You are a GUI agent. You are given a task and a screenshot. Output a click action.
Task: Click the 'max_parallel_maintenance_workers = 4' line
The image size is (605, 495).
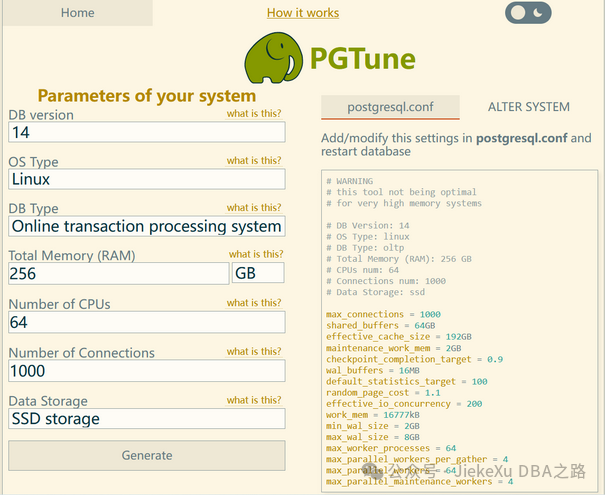pos(419,482)
